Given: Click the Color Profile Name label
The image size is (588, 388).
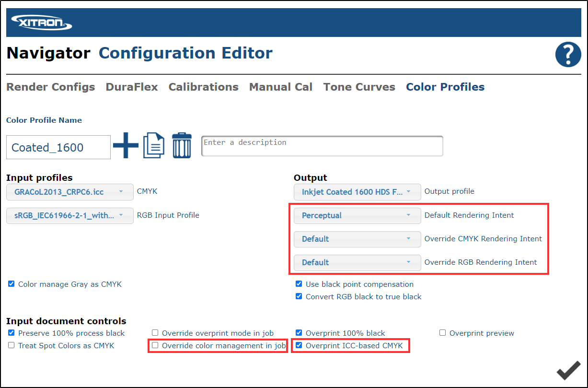Looking at the screenshot, I should tap(44, 120).
